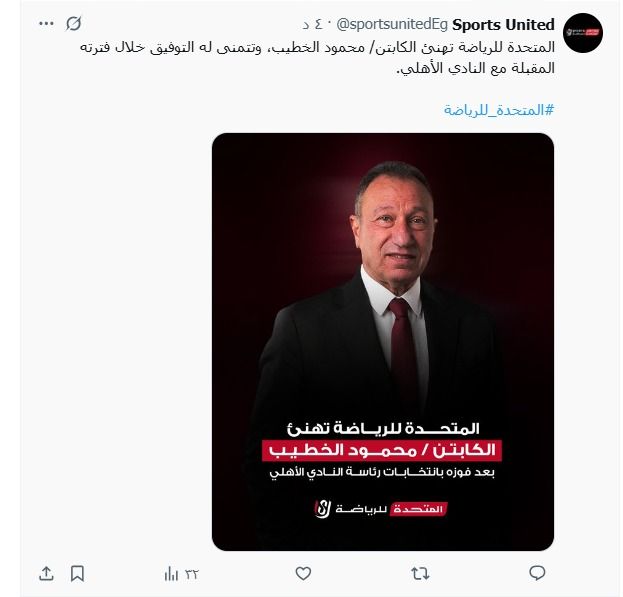Click the Sports United display name
This screenshot has width=623, height=597.
pos(502,24)
